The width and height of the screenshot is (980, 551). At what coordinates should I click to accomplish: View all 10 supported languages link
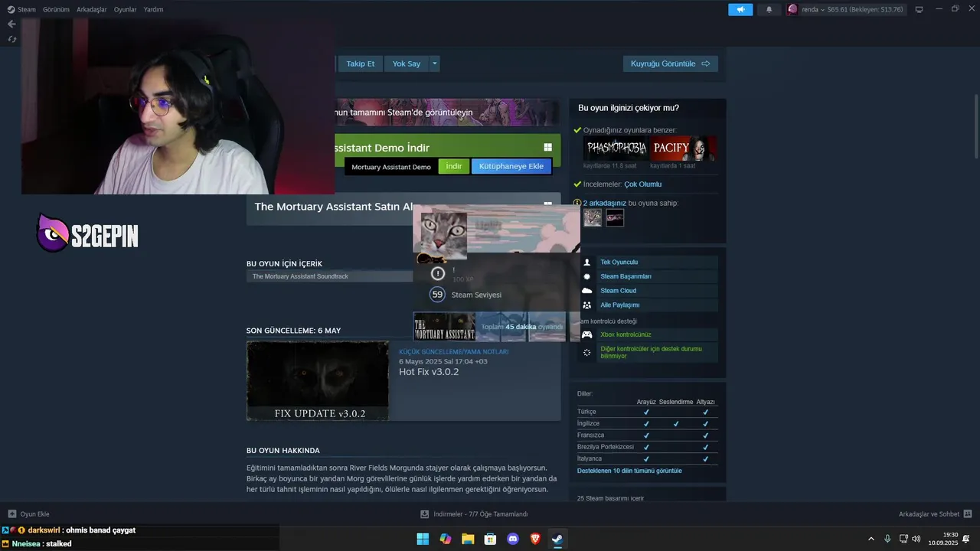(629, 471)
